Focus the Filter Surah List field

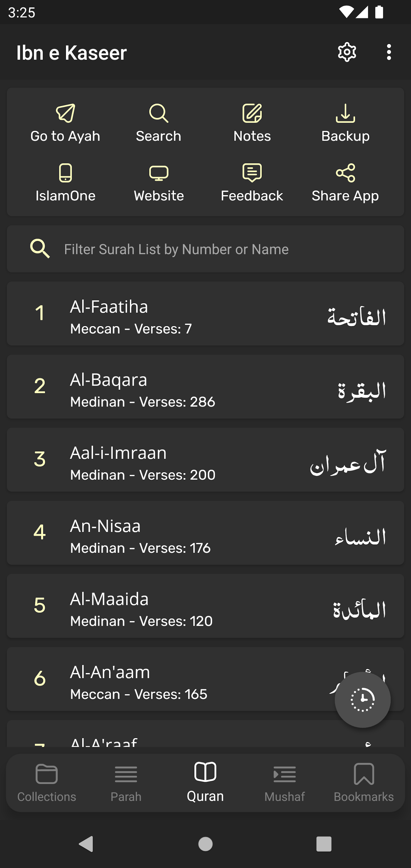(205, 249)
